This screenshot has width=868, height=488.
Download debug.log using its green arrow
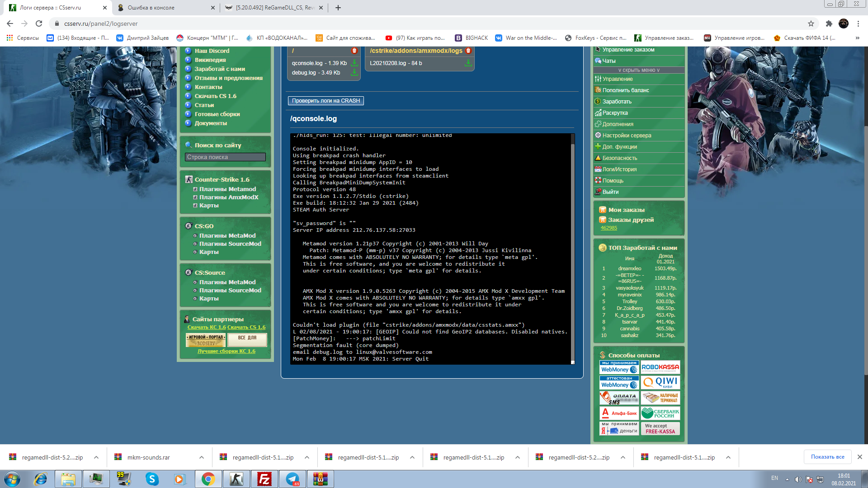point(354,72)
